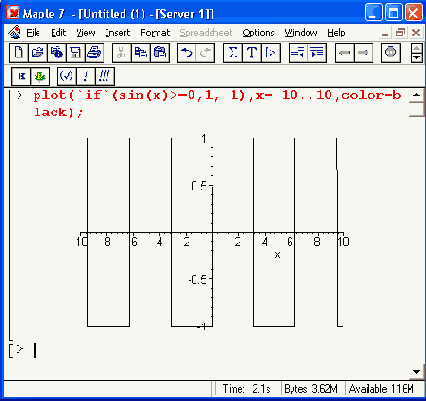Viewport: 426px width, 401px height.
Task: Open a file with the folder icon
Action: point(38,53)
